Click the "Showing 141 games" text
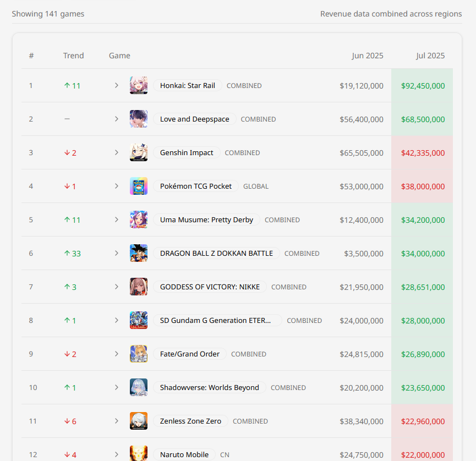 48,14
